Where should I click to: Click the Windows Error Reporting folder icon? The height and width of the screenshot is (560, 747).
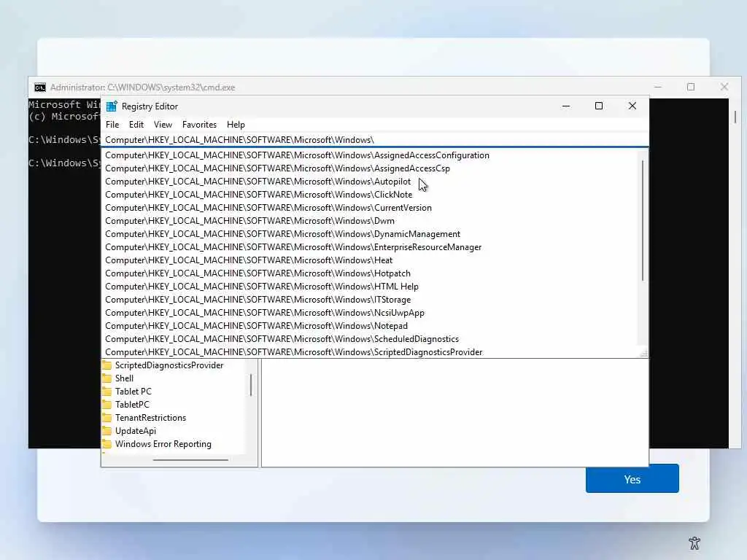point(107,444)
